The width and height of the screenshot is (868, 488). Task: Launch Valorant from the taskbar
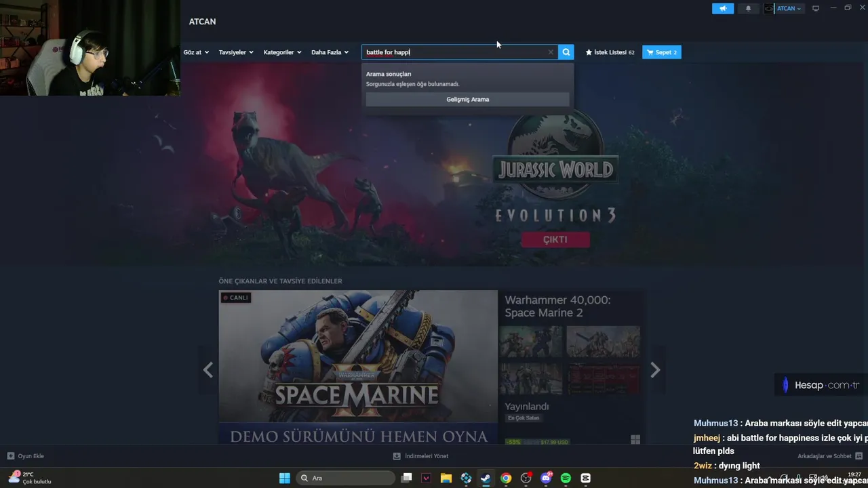coord(426,478)
